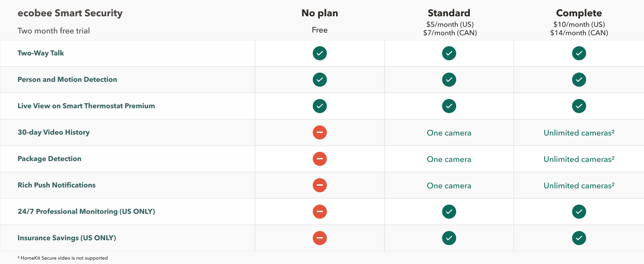Click the red minus icon for 30-day Video History

(320, 132)
